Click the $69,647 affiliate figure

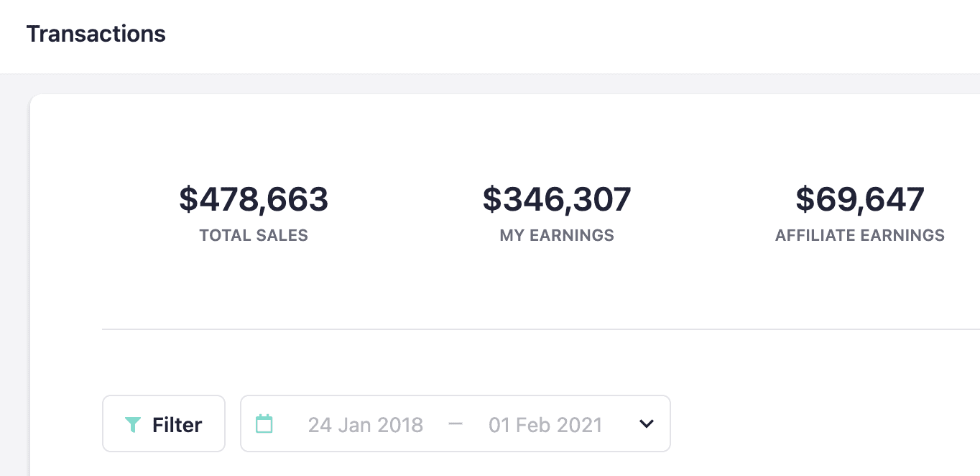(860, 199)
